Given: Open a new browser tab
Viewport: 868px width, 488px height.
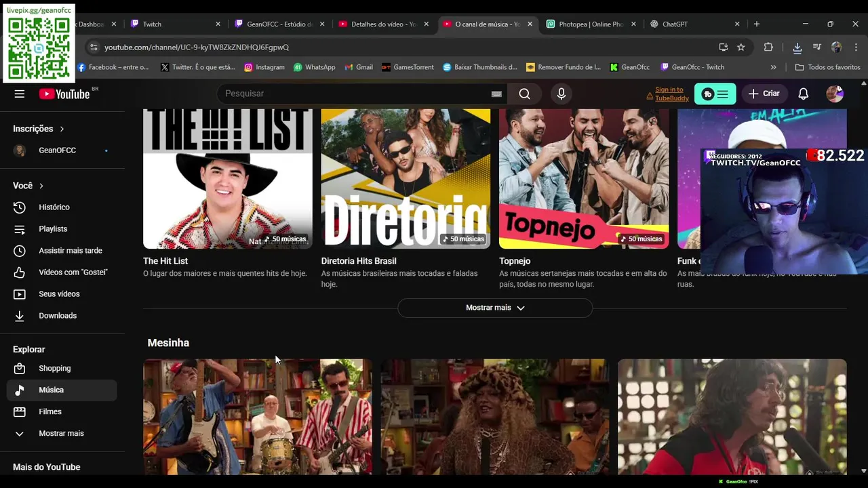Looking at the screenshot, I should 757,24.
